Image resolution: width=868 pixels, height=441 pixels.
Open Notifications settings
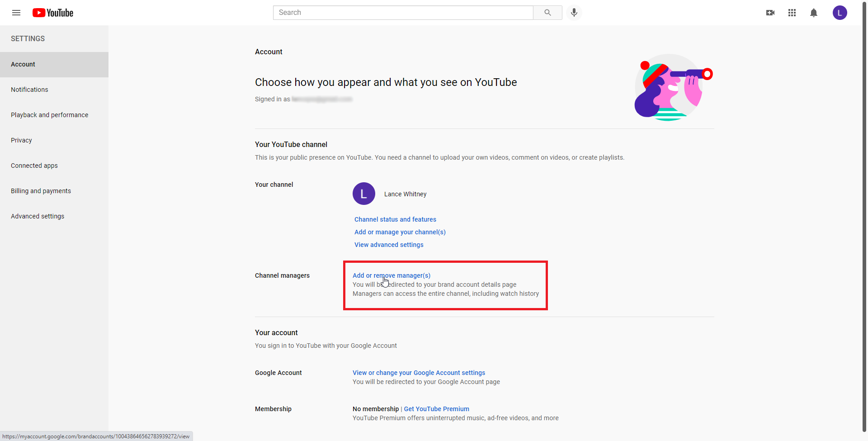click(x=54, y=90)
